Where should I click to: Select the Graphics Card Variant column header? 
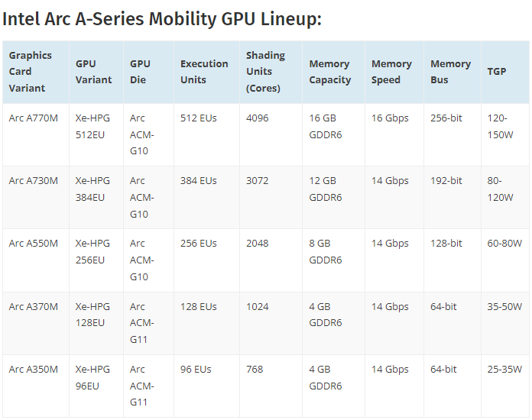[x=31, y=72]
